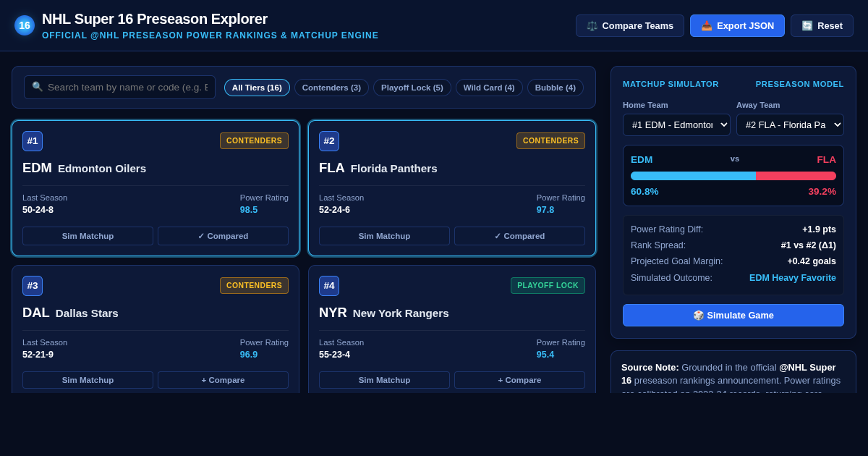
Task: Add New York Rangers to compare
Action: click(x=519, y=380)
